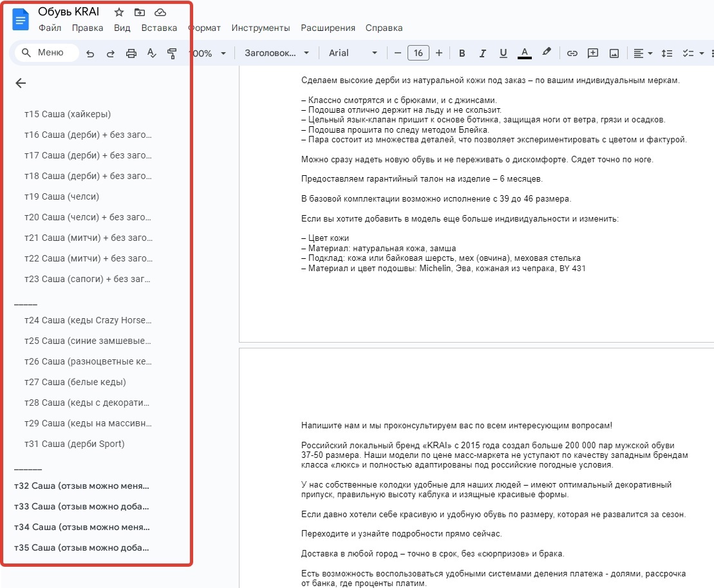The width and height of the screenshot is (714, 588).
Task: Select outline heading т32 Саша (отзыв можно меня
Action: tap(82, 486)
